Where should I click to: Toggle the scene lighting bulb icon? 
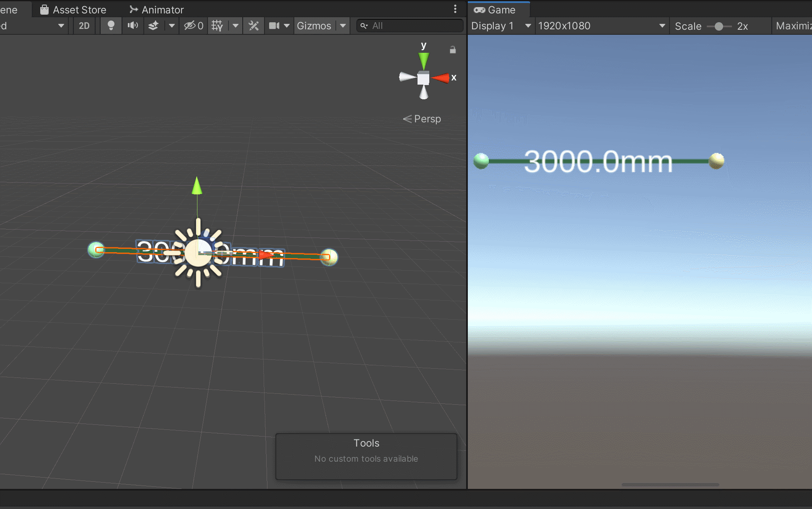pos(111,26)
